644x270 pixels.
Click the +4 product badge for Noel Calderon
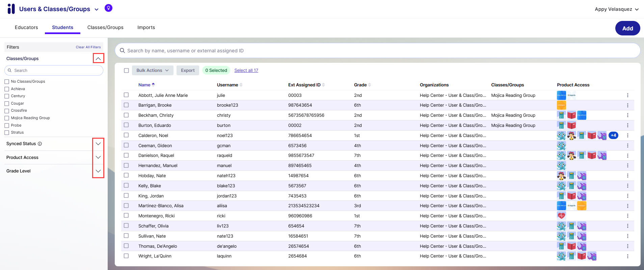613,135
